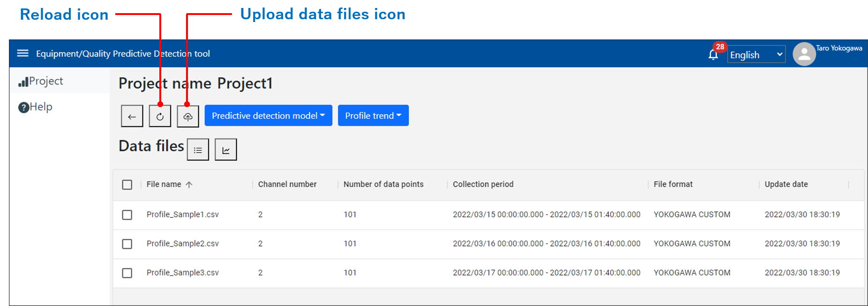The image size is (868, 306).
Task: Click the Upload data files cloud icon
Action: click(188, 116)
